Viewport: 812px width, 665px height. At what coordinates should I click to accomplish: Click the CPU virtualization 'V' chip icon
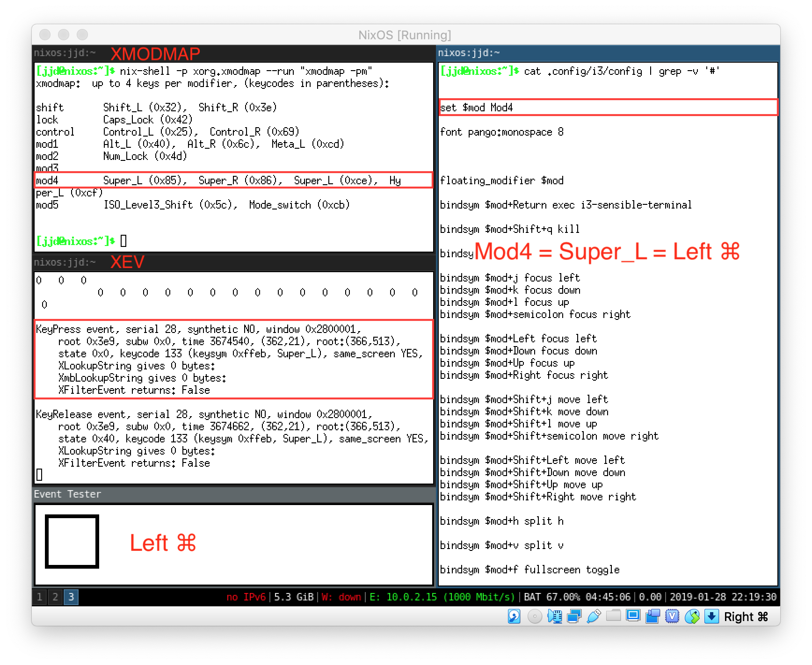pyautogui.click(x=672, y=616)
